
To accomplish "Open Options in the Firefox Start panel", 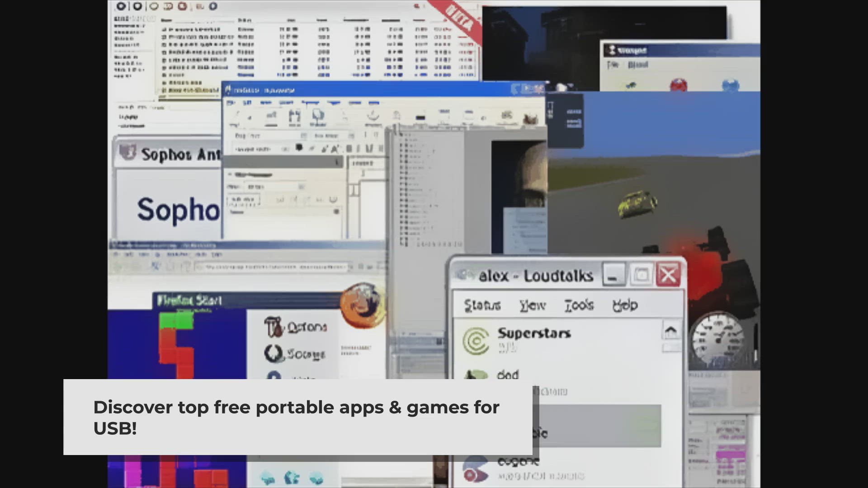I will pyautogui.click(x=296, y=327).
